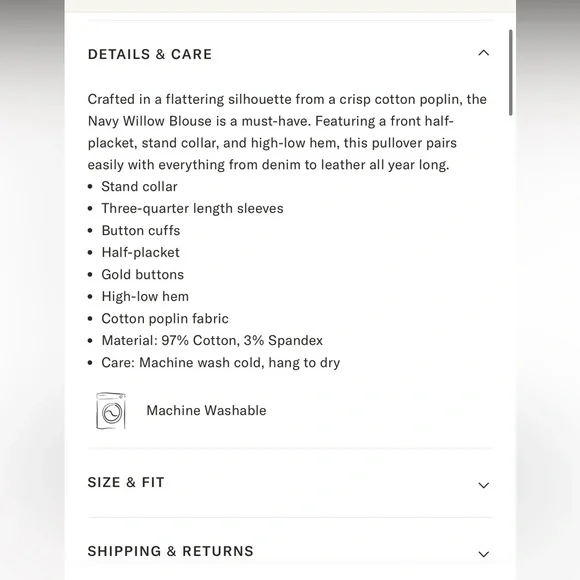Open Shipping & Returns section heading
Screen dimensions: 580x580
tap(171, 551)
